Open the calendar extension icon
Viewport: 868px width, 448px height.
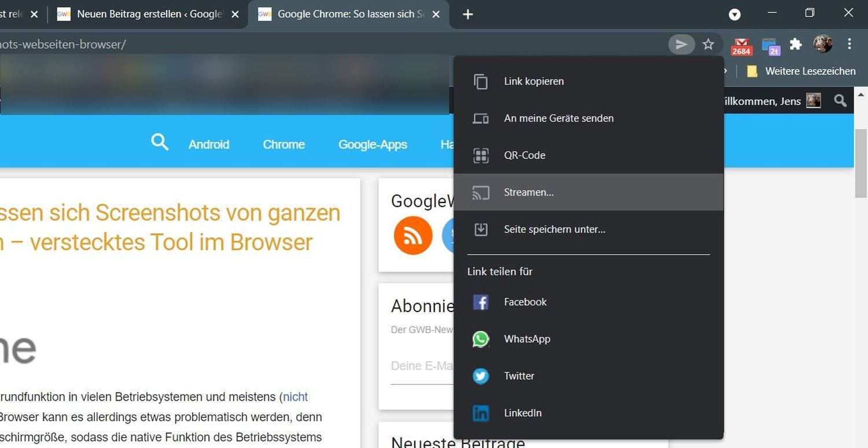770,46
